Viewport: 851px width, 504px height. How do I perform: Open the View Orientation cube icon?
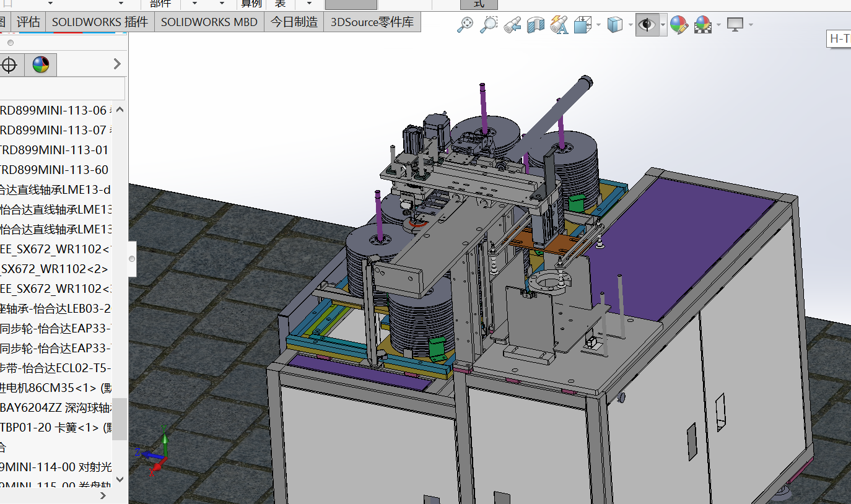[x=582, y=25]
